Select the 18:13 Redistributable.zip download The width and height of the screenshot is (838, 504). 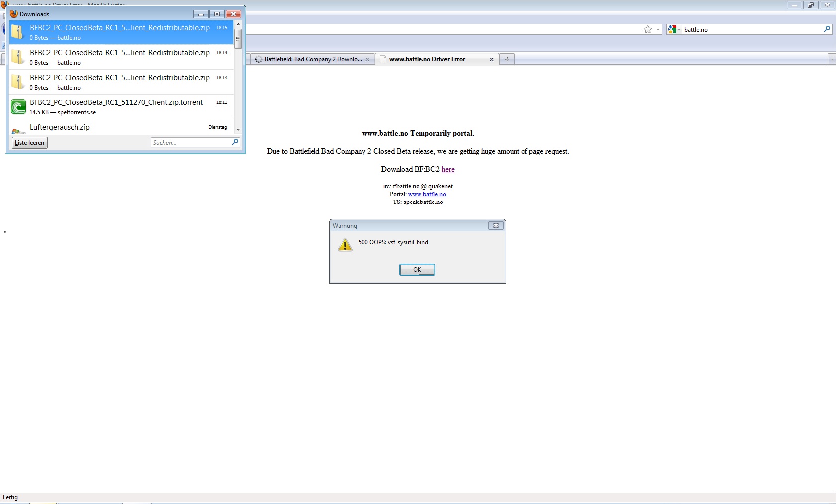(121, 82)
